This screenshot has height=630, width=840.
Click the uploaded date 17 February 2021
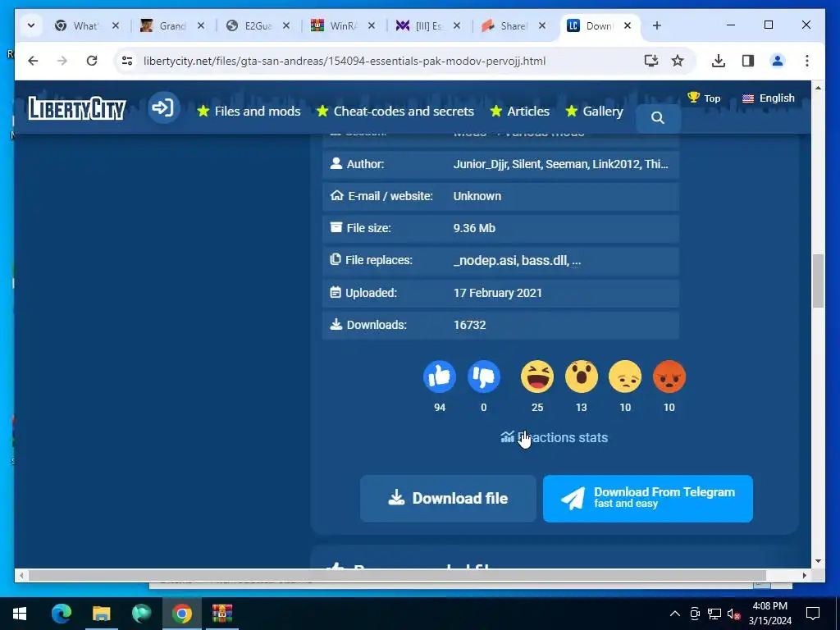[x=498, y=293]
